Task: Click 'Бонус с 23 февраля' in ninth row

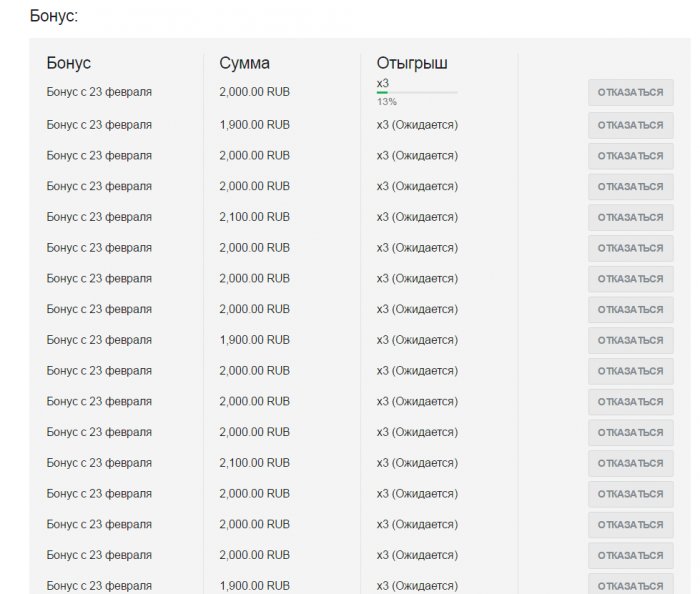Action: click(99, 340)
